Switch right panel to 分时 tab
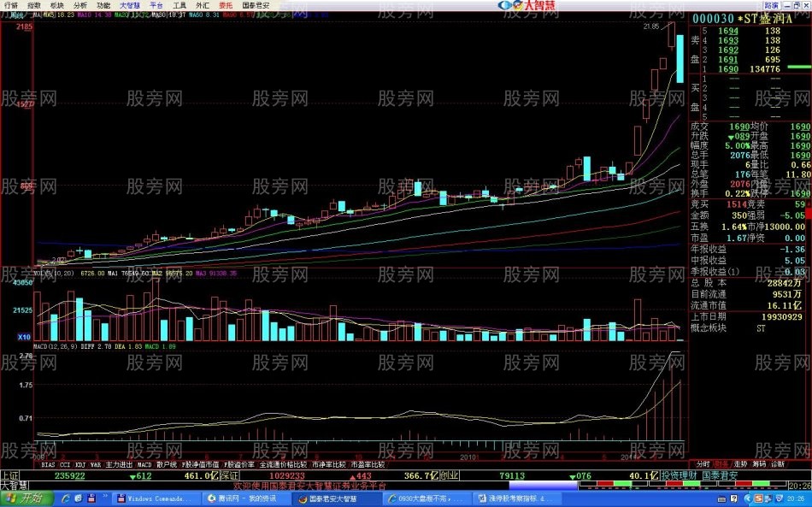This screenshot has width=812, height=507. click(x=703, y=464)
